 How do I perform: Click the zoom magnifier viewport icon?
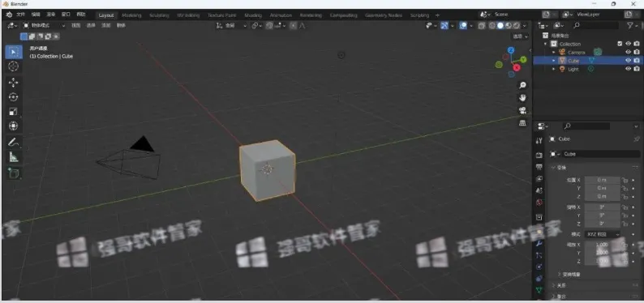[522, 85]
